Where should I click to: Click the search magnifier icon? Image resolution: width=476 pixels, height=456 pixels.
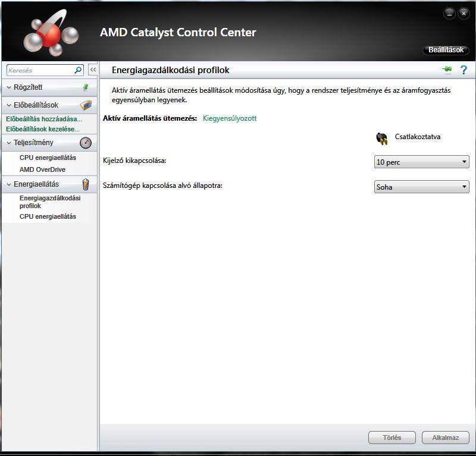(x=78, y=70)
